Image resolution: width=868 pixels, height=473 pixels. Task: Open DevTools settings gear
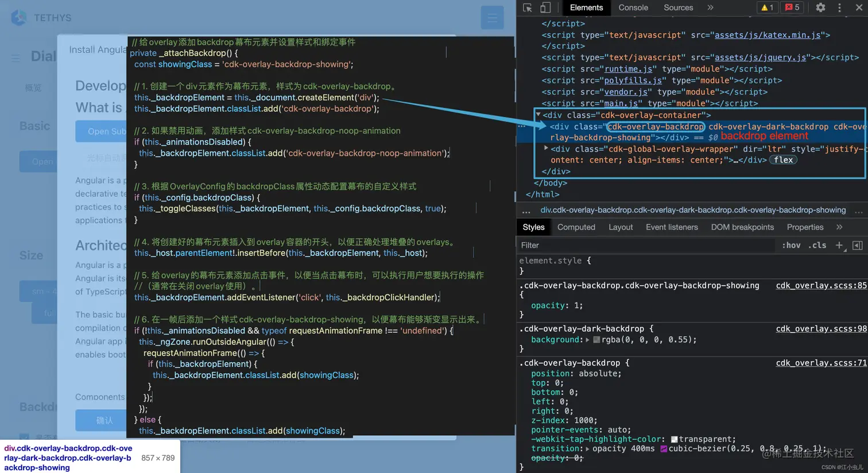click(820, 7)
